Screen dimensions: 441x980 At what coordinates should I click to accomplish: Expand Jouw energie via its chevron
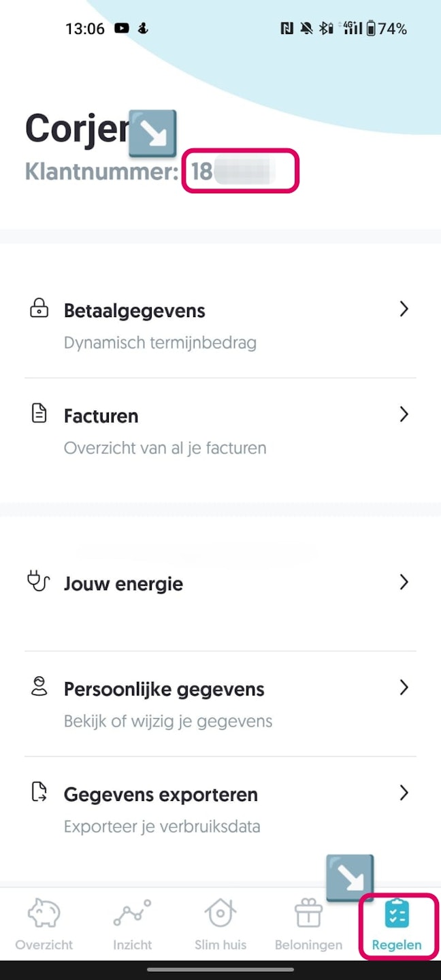point(404,582)
